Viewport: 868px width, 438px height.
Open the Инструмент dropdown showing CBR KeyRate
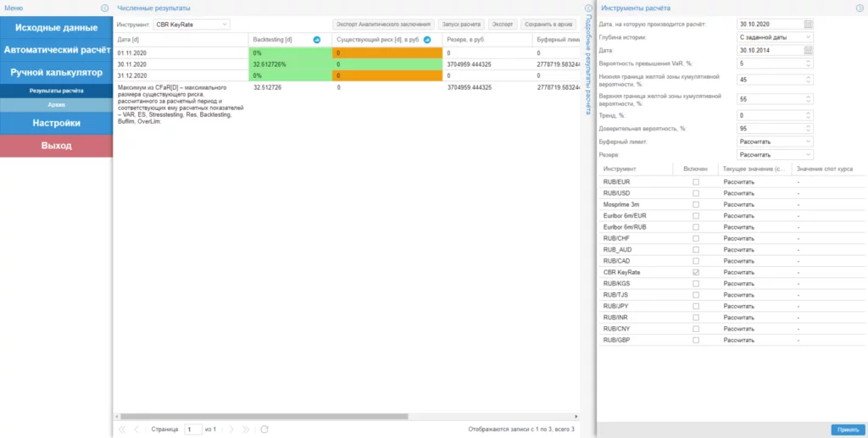(x=192, y=25)
